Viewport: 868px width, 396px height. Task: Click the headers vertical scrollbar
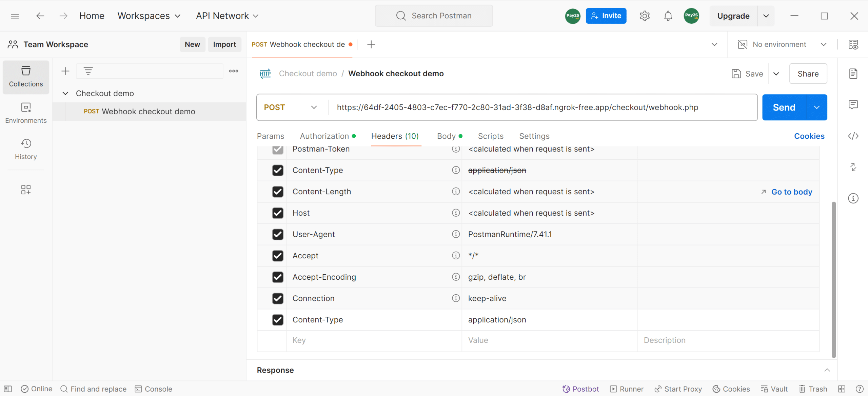tap(833, 279)
